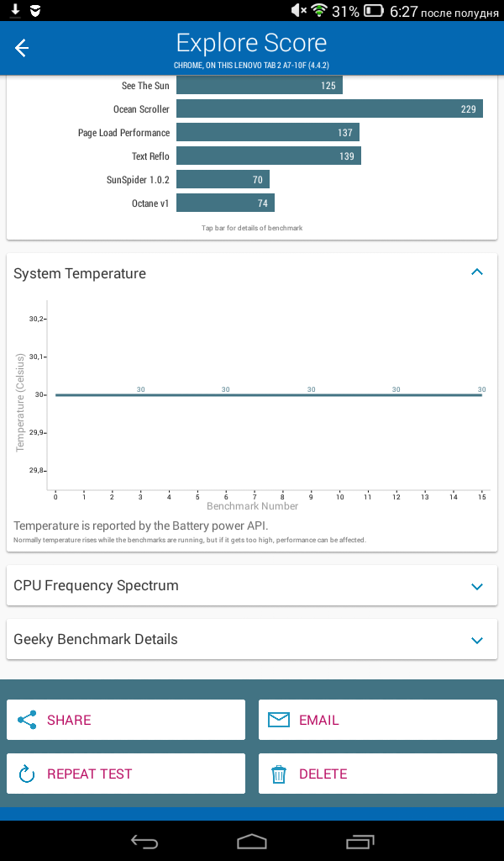
Task: Tap the Android home navigation icon
Action: pos(252,841)
